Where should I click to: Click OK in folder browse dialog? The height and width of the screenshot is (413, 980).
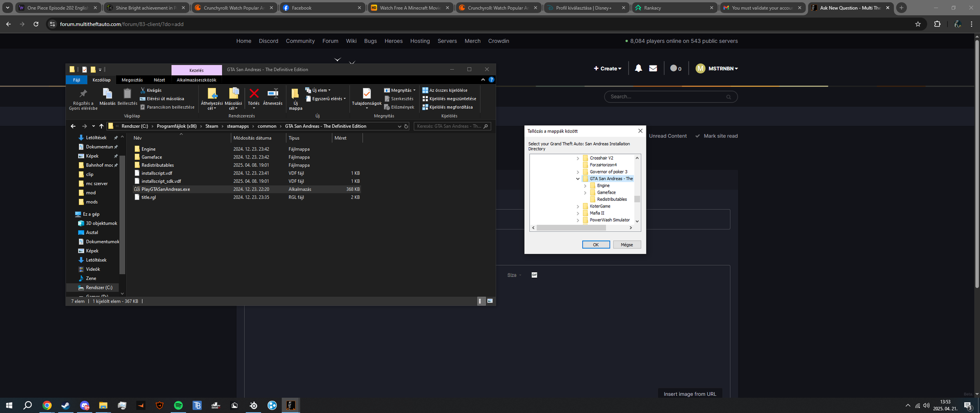click(x=596, y=245)
